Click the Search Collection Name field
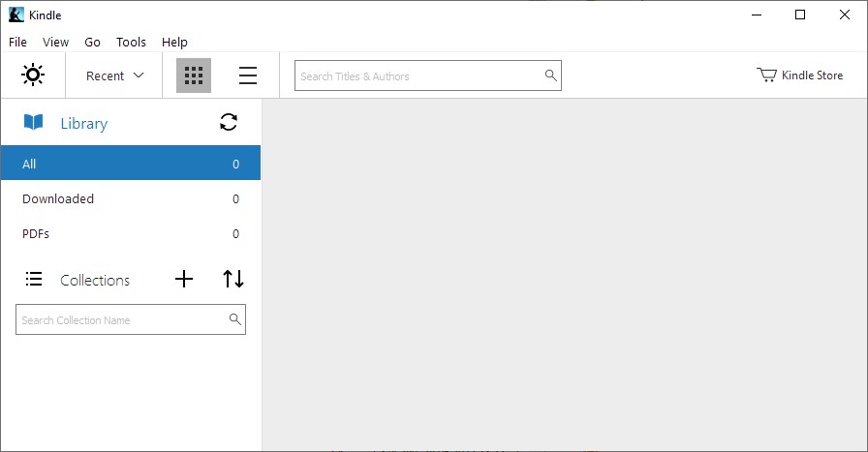The image size is (868, 452). [121, 319]
